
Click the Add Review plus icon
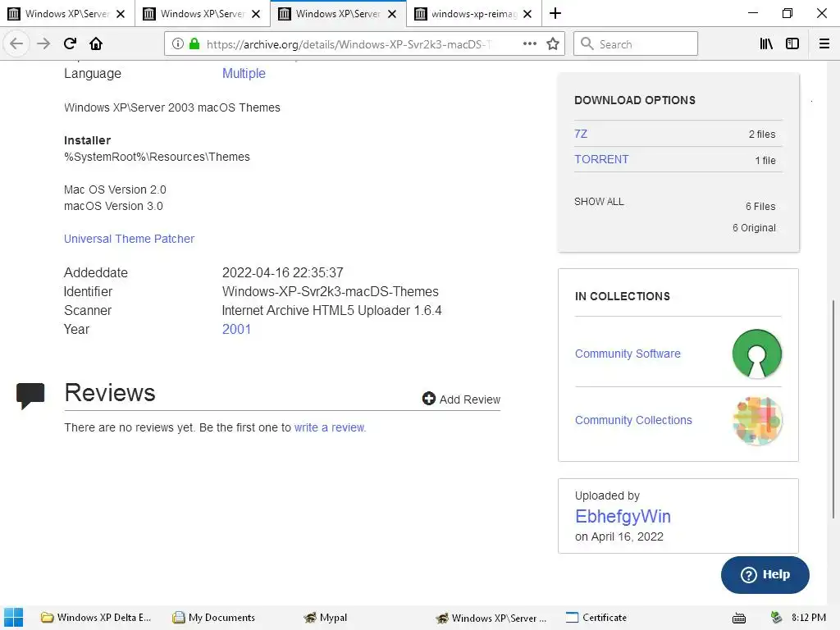pos(428,399)
